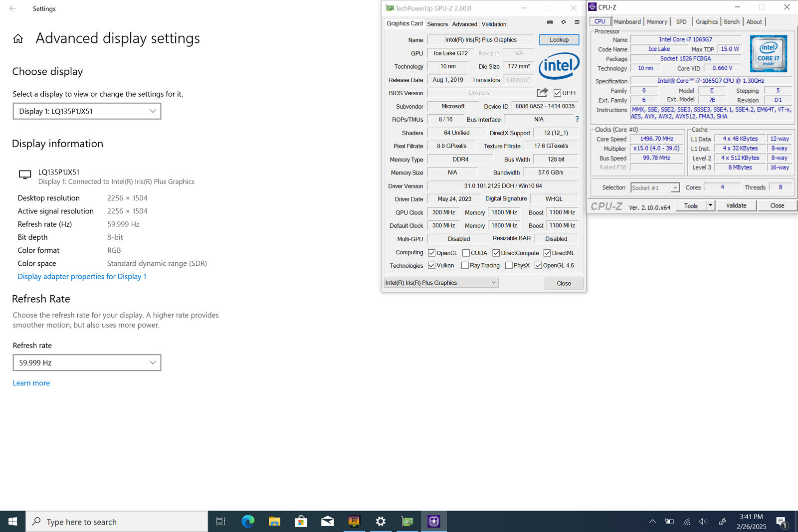Expand the CPU-Z Tools dropdown arrow

[710, 205]
